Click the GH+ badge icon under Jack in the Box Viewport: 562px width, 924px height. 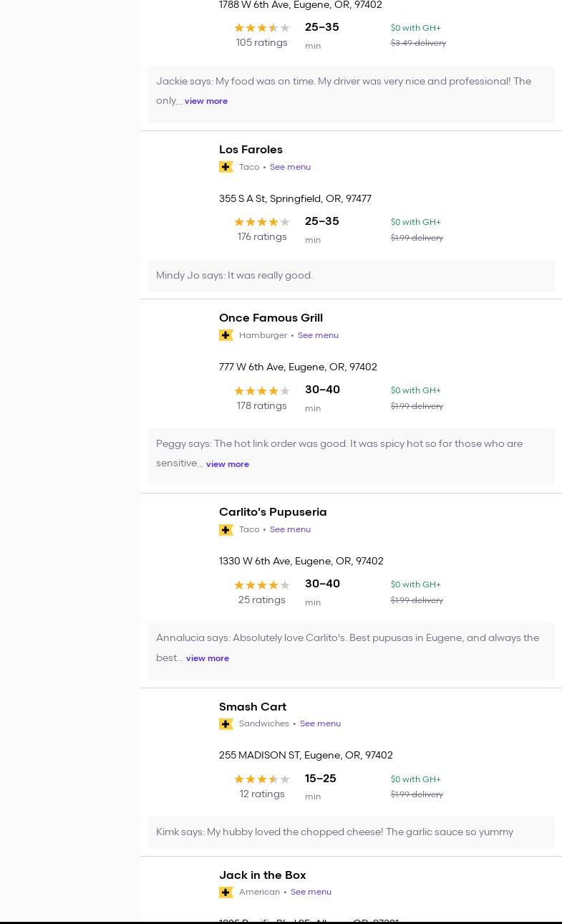226,892
